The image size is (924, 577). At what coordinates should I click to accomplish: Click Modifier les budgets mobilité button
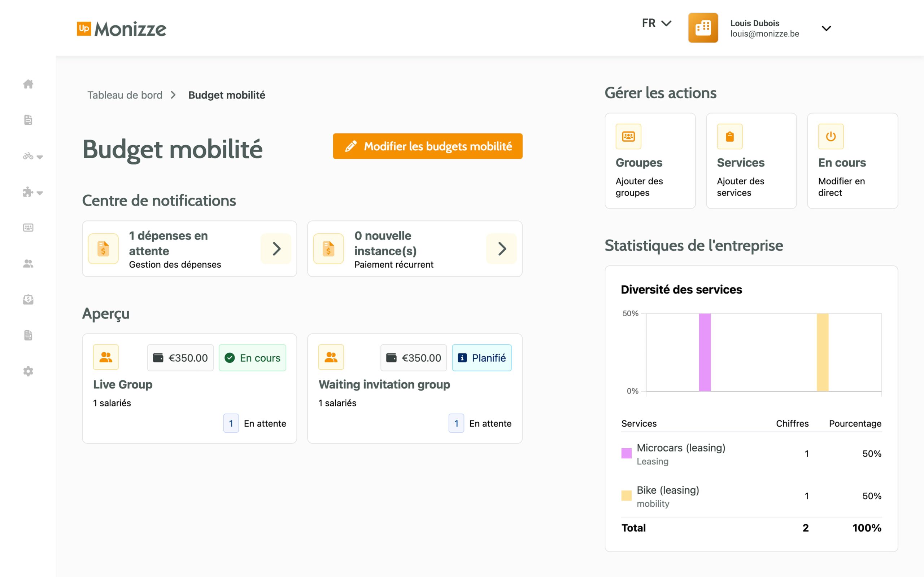(427, 146)
